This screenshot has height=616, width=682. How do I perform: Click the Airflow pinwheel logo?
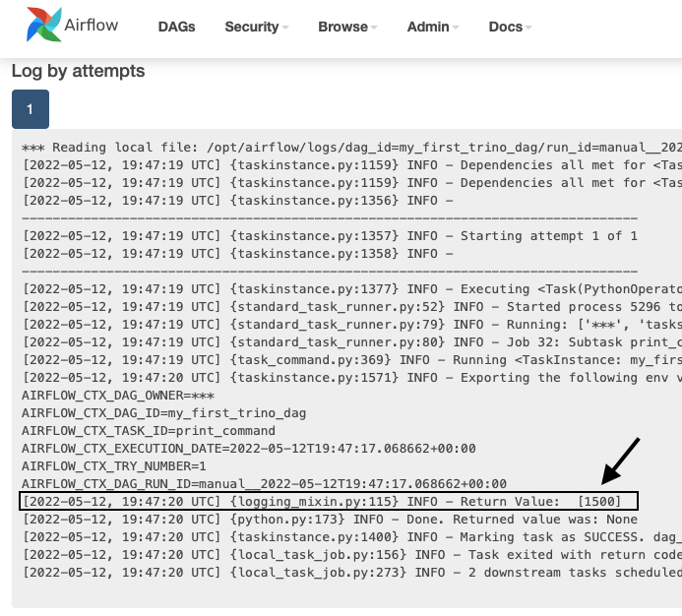click(x=43, y=25)
